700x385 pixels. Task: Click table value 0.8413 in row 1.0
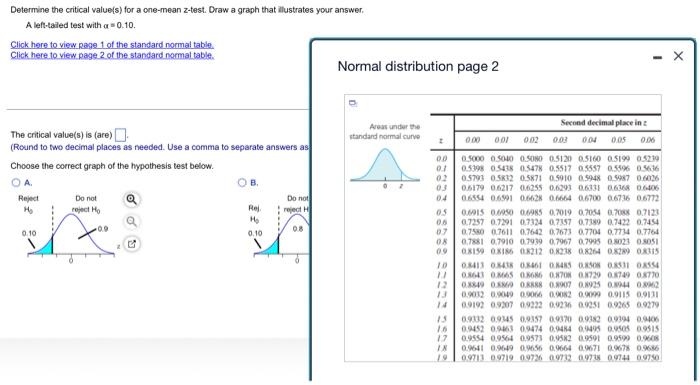[472, 265]
